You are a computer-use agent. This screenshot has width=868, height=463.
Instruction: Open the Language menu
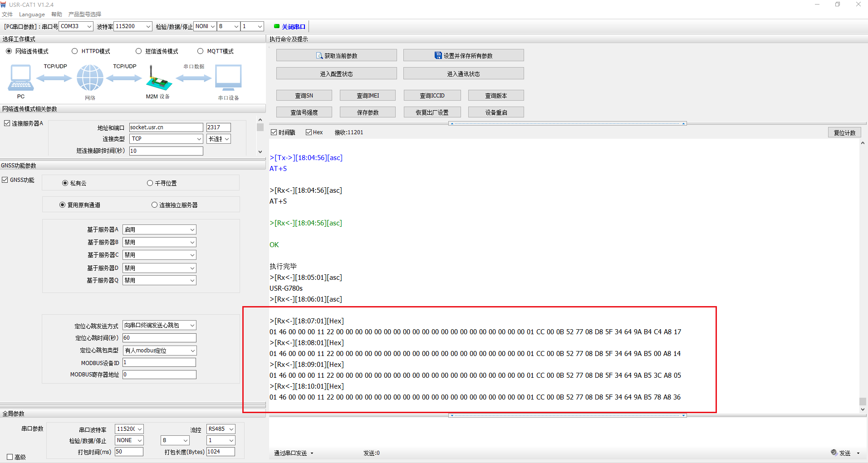32,15
